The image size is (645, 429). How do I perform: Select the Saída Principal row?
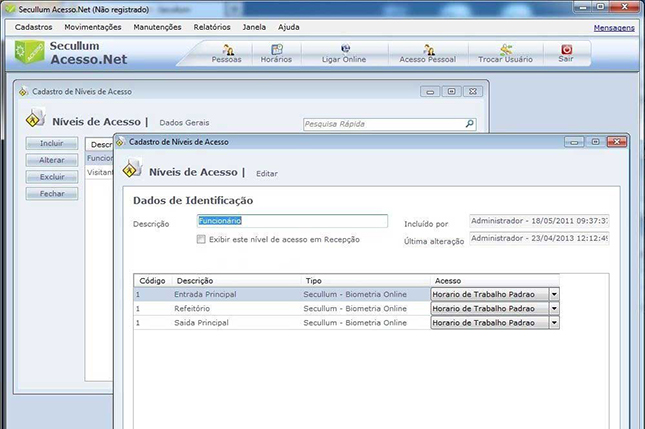click(x=346, y=323)
